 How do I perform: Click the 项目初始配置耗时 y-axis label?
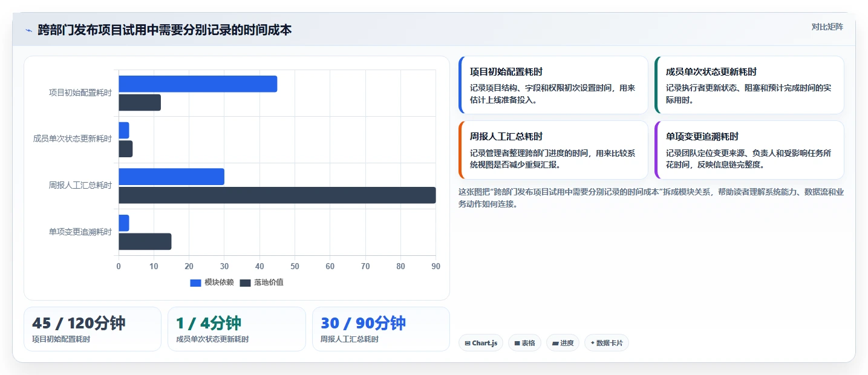coord(80,93)
